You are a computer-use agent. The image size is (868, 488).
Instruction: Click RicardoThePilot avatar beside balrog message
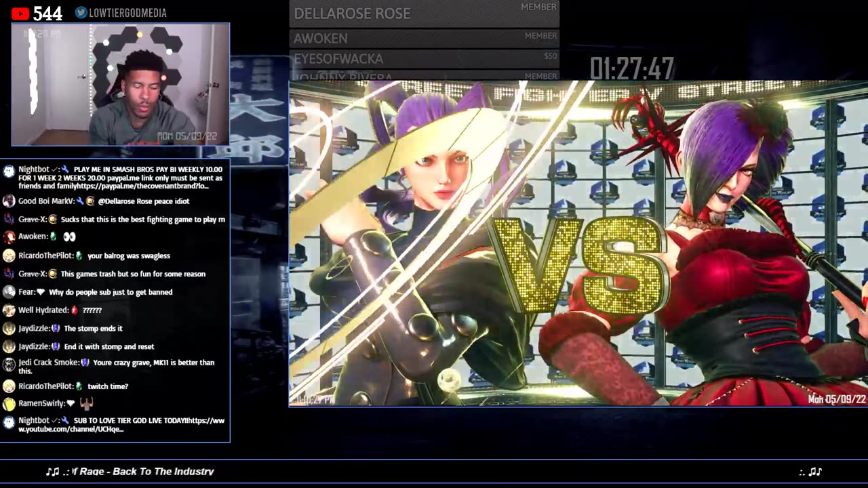(9, 256)
